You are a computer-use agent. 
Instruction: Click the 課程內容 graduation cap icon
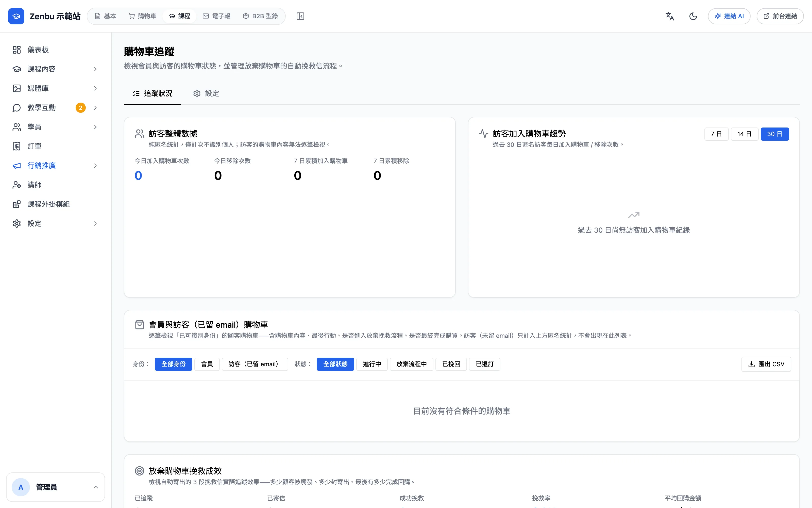tap(17, 69)
